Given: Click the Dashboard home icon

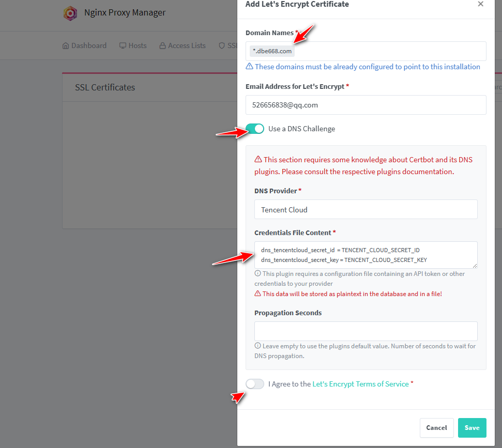Looking at the screenshot, I should (x=66, y=46).
